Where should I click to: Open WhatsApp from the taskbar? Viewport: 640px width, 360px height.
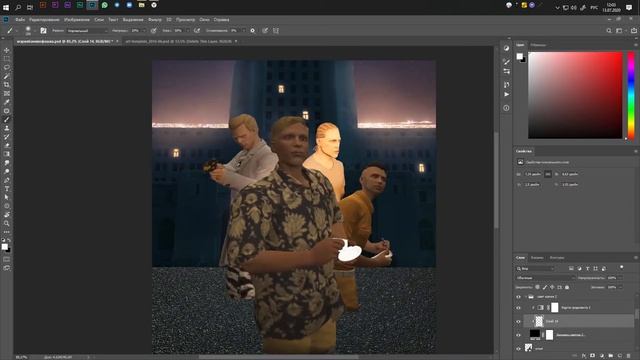[104, 5]
